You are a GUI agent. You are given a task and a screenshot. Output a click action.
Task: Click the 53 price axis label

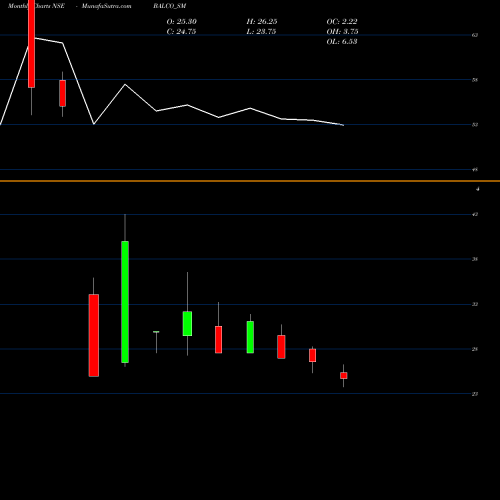point(475,125)
